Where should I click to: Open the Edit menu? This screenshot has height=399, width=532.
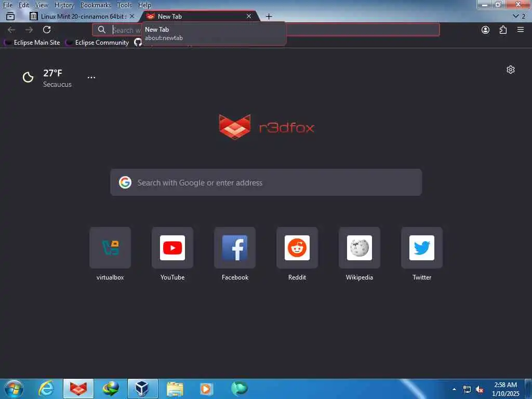(x=24, y=5)
